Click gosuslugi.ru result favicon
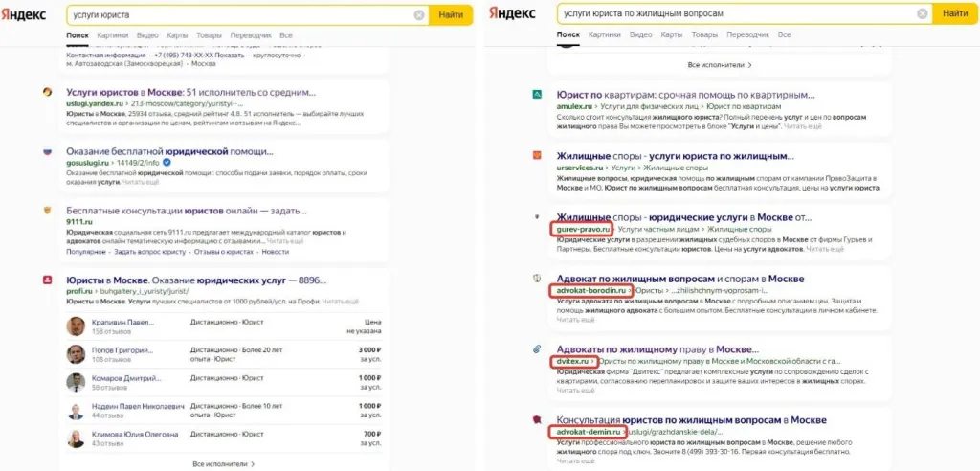 47,152
